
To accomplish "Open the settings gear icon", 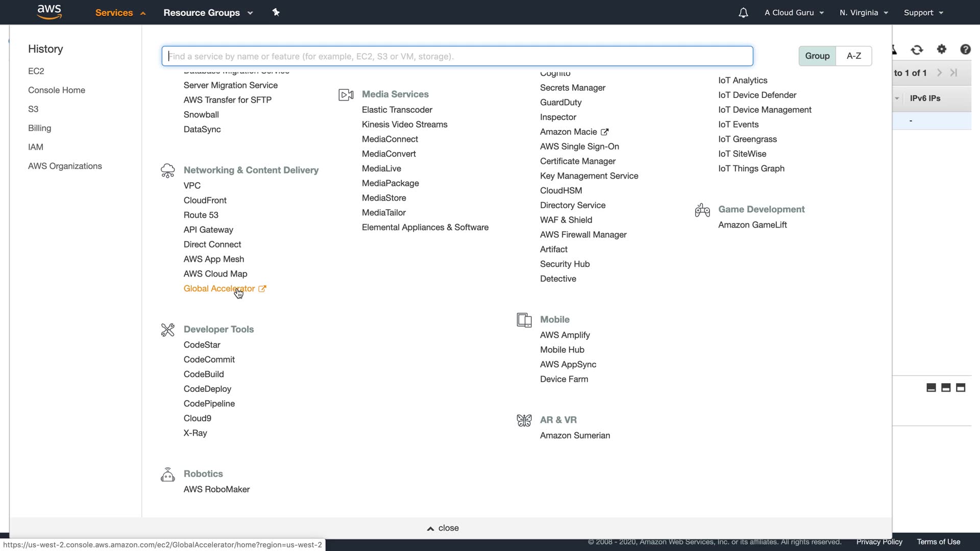I will [x=942, y=49].
